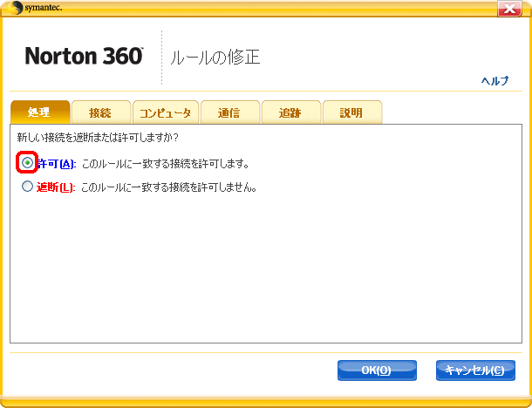Click the ルールの修正 heading text
Screen dimensions: 532x408
pyautogui.click(x=215, y=58)
